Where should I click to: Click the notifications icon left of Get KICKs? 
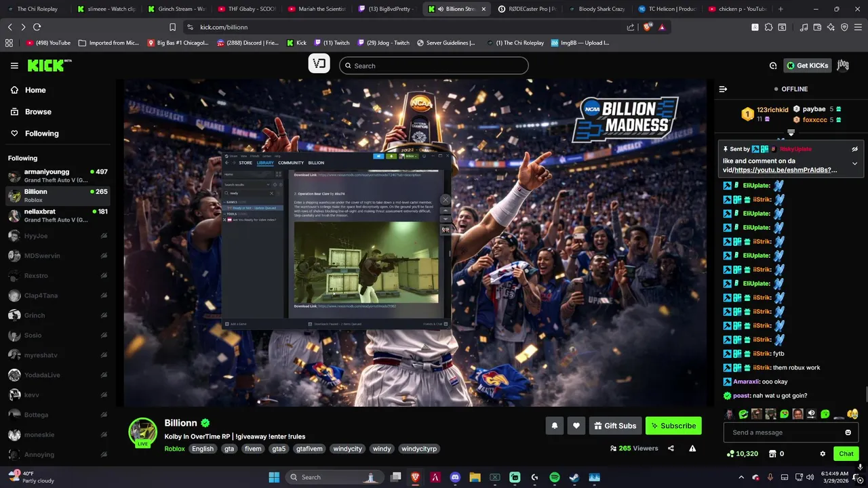(773, 66)
